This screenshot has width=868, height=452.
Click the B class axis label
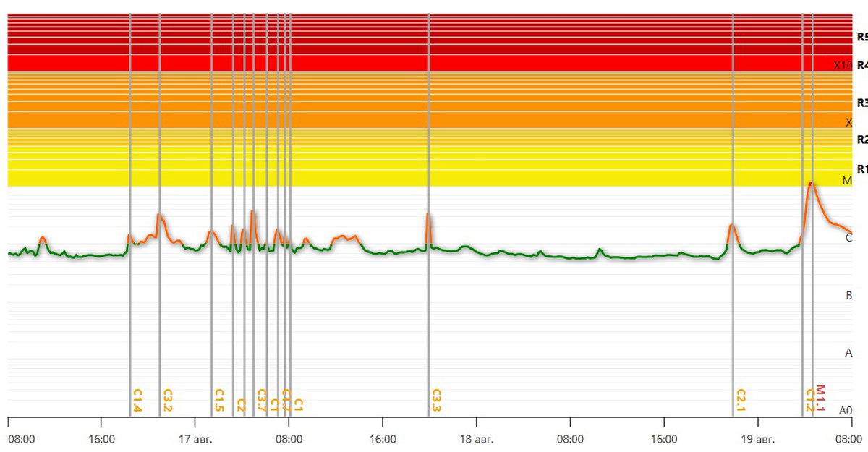(848, 296)
